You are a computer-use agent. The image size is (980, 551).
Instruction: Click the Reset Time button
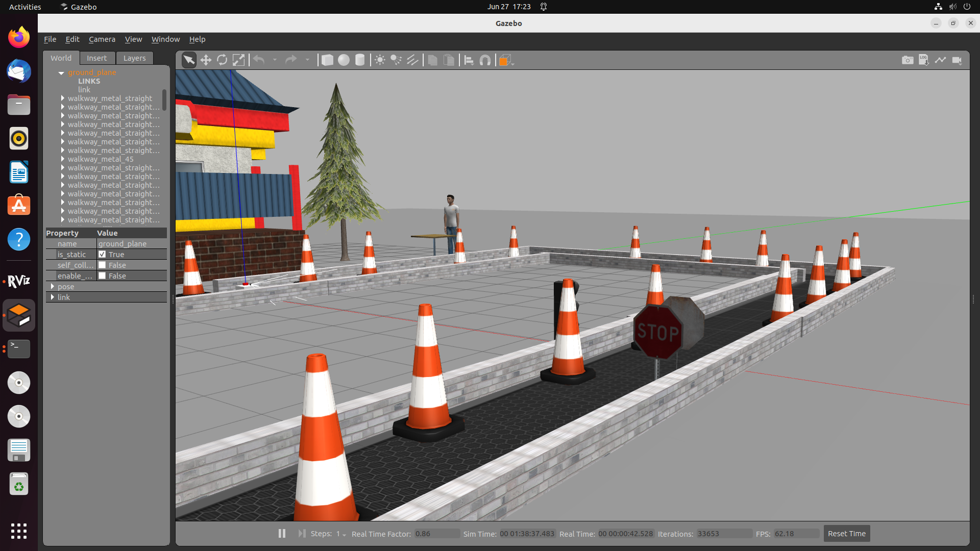click(x=846, y=533)
